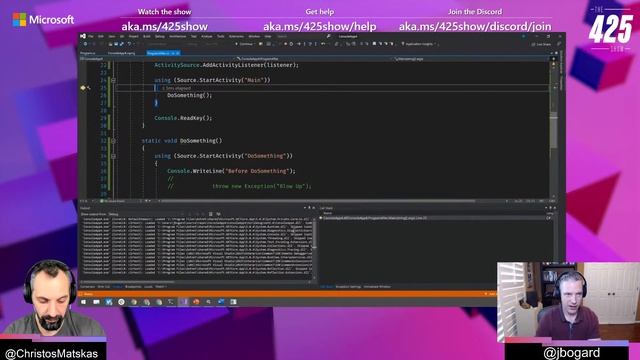Click the code editor vertical scrollbar
The width and height of the screenshot is (640, 360).
[554, 129]
